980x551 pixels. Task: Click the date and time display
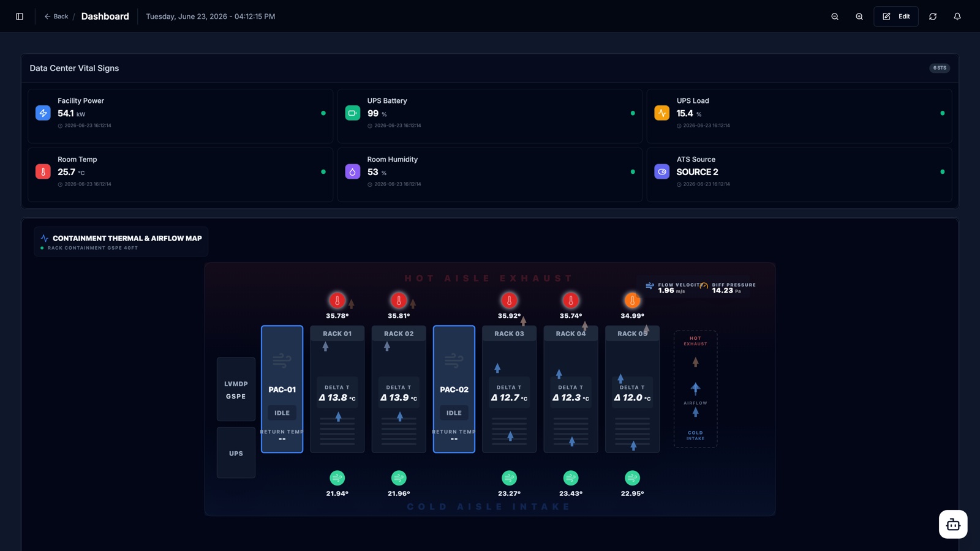pos(211,17)
